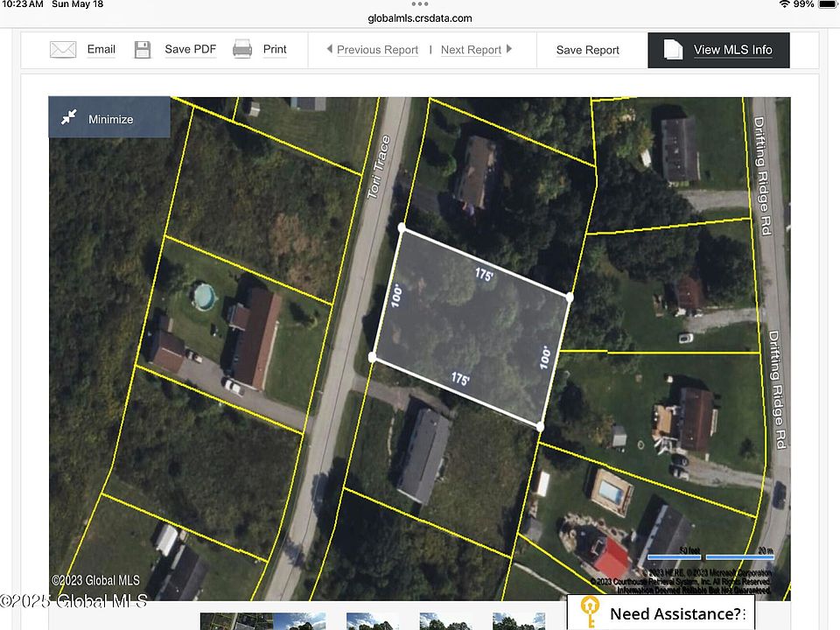Tap the globalmls.crsdata.com address bar

[420, 18]
